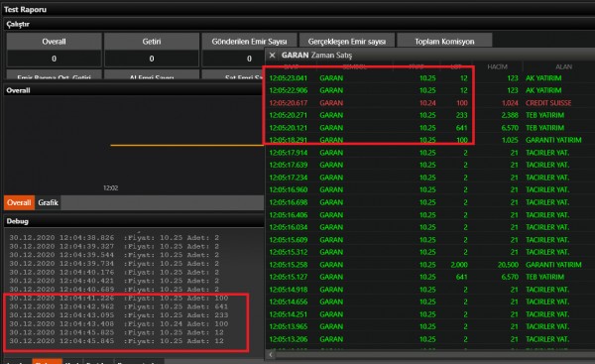Viewport: 595px width, 364px height.
Task: Click the Toplam Komisyon header
Action: click(444, 42)
